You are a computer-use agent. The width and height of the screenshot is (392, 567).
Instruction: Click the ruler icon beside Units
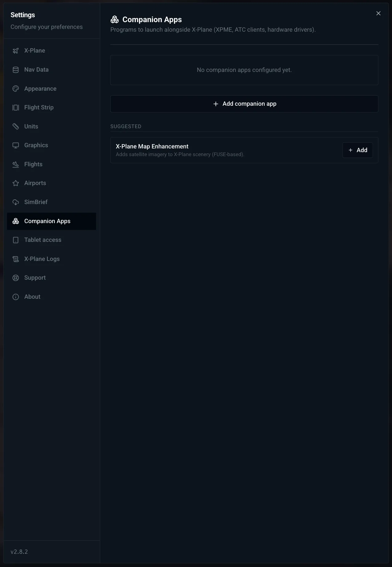pos(16,127)
